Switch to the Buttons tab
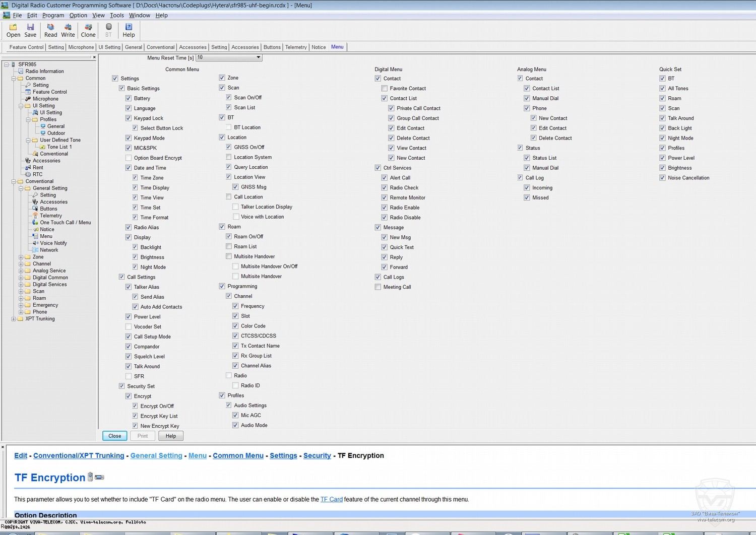The height and width of the screenshot is (535, 756). pyautogui.click(x=272, y=47)
